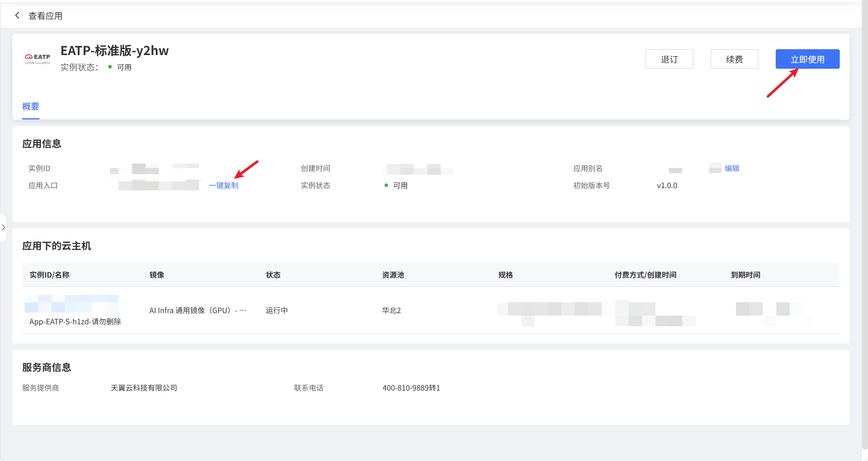Click the 应用下的云主机 section heading
This screenshot has width=868, height=461.
[x=56, y=246]
